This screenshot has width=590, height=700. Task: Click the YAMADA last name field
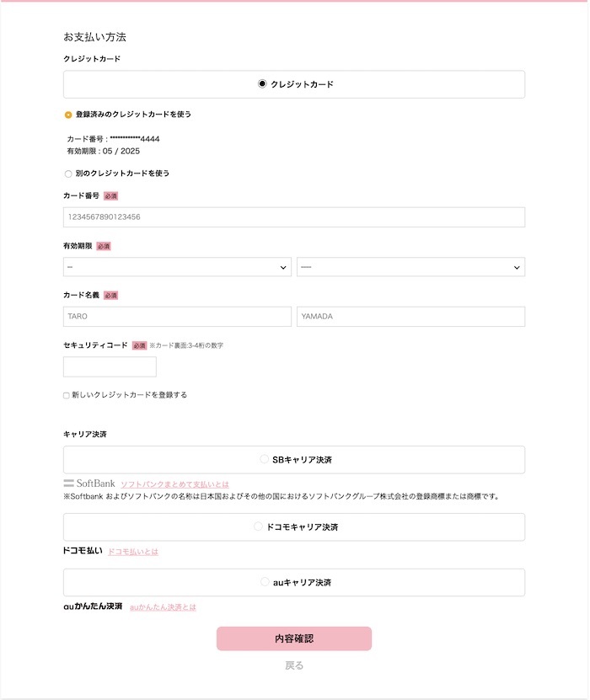[x=411, y=317]
